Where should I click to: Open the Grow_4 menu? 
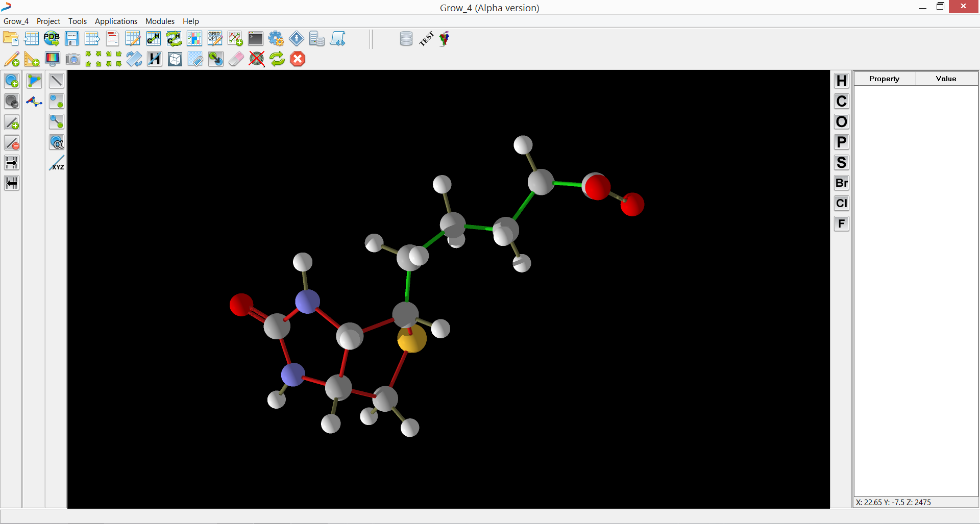[16, 21]
